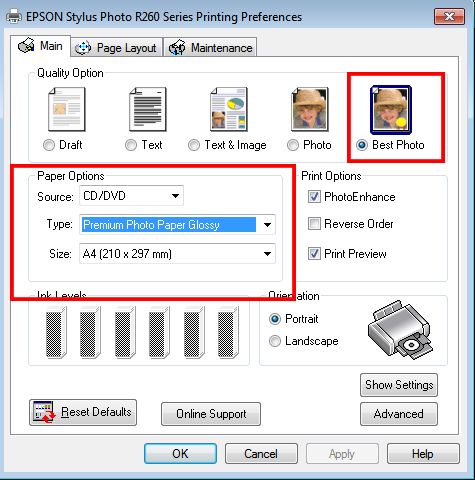Select the Photo quality portrait icon

tap(310, 109)
